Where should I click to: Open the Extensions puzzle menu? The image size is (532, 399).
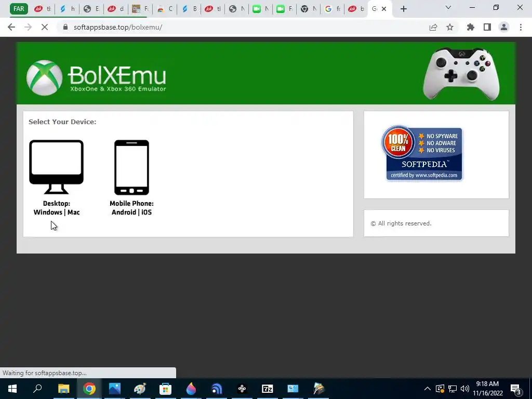[x=471, y=27]
